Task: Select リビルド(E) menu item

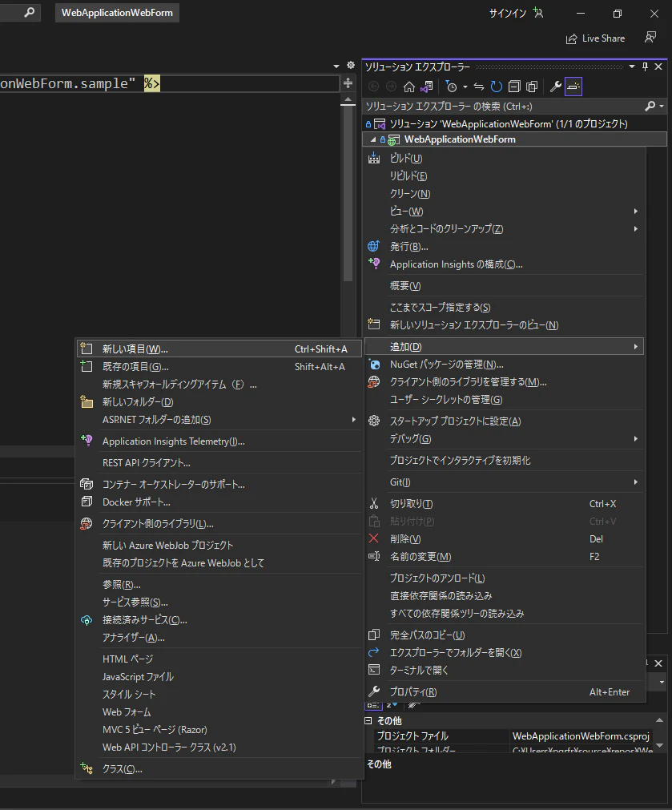Action: point(505,176)
